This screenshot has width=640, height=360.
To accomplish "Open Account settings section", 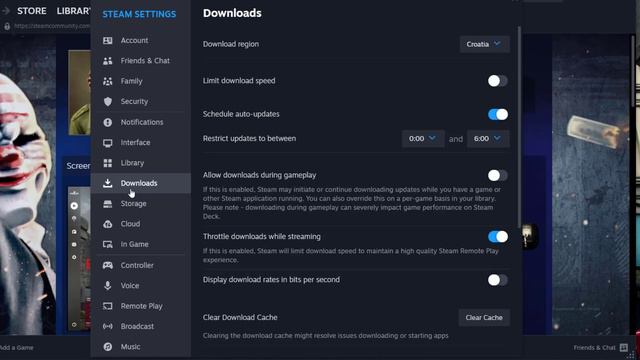I will (x=141, y=40).
